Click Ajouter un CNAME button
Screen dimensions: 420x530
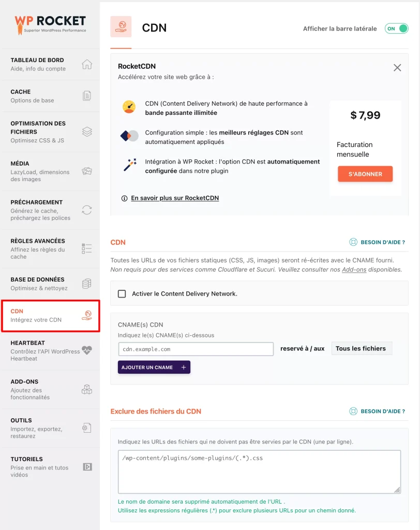[x=154, y=367]
